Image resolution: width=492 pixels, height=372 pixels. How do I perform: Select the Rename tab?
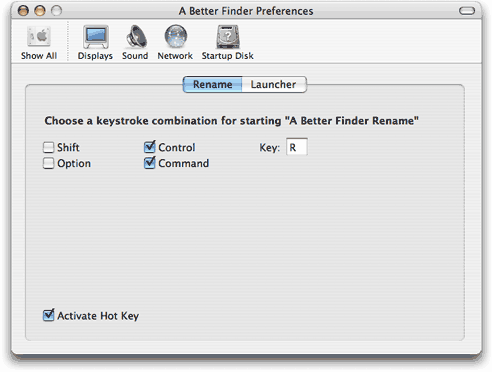(x=213, y=85)
